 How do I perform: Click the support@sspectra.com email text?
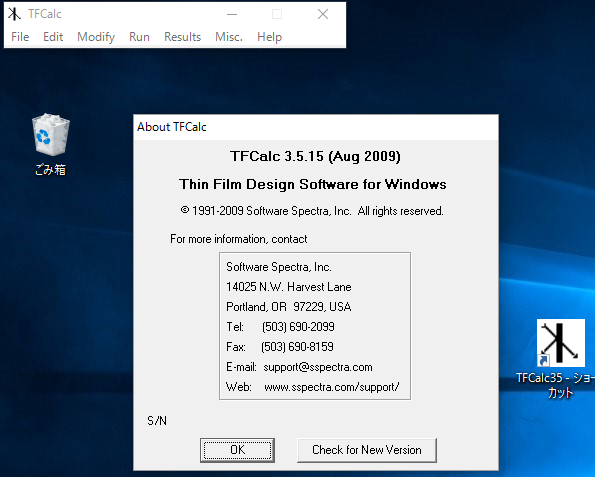[318, 367]
